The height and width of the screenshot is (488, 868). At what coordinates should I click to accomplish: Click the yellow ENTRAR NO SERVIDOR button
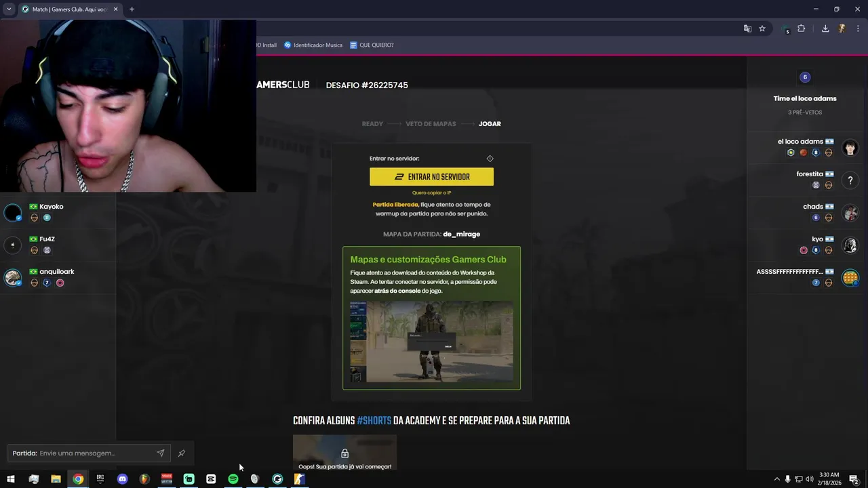point(431,177)
